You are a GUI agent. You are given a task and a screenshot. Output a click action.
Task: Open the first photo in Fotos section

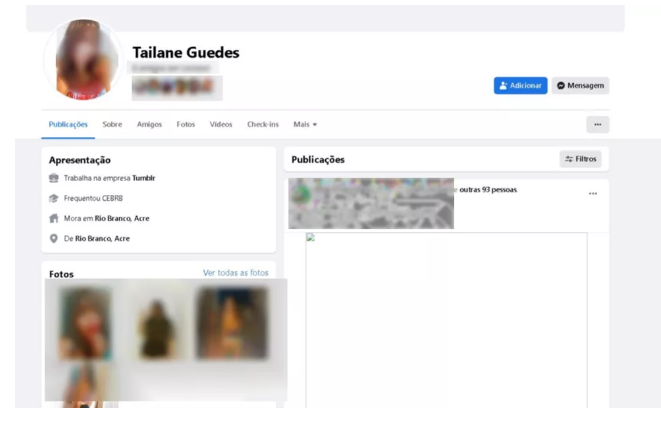point(85,323)
